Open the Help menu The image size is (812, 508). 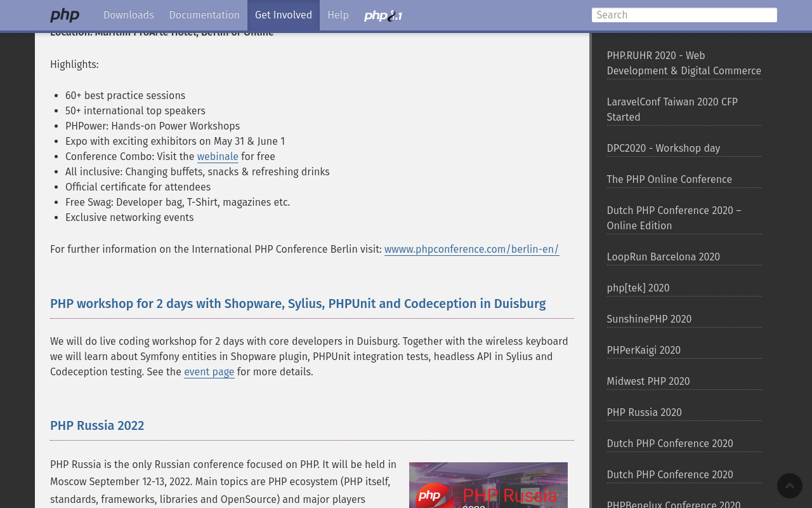338,15
